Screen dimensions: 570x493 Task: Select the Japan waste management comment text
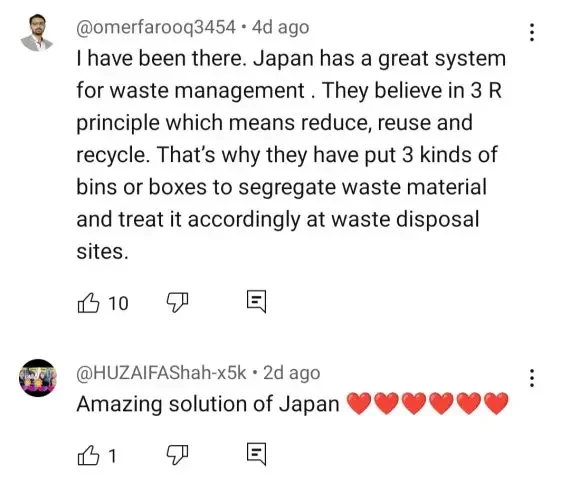click(291, 155)
